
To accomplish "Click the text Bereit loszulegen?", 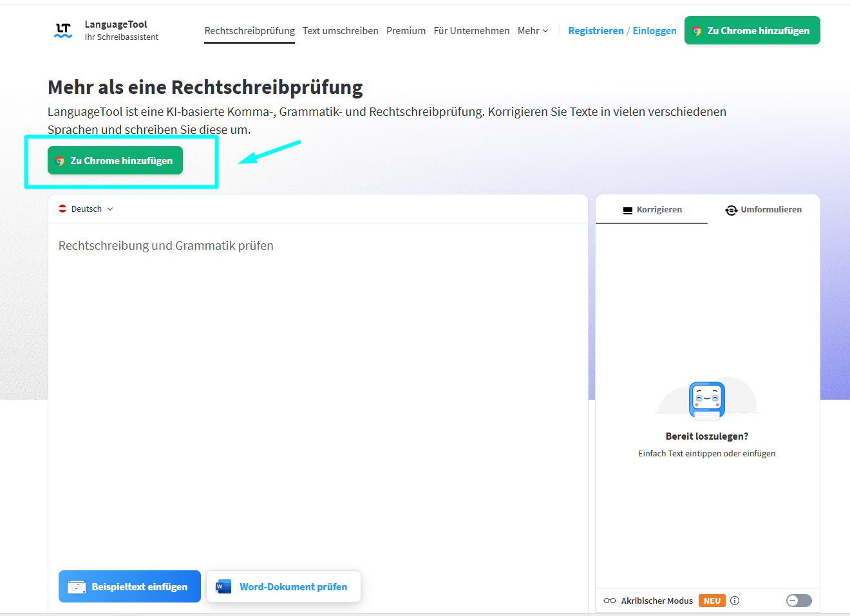I will [x=707, y=436].
